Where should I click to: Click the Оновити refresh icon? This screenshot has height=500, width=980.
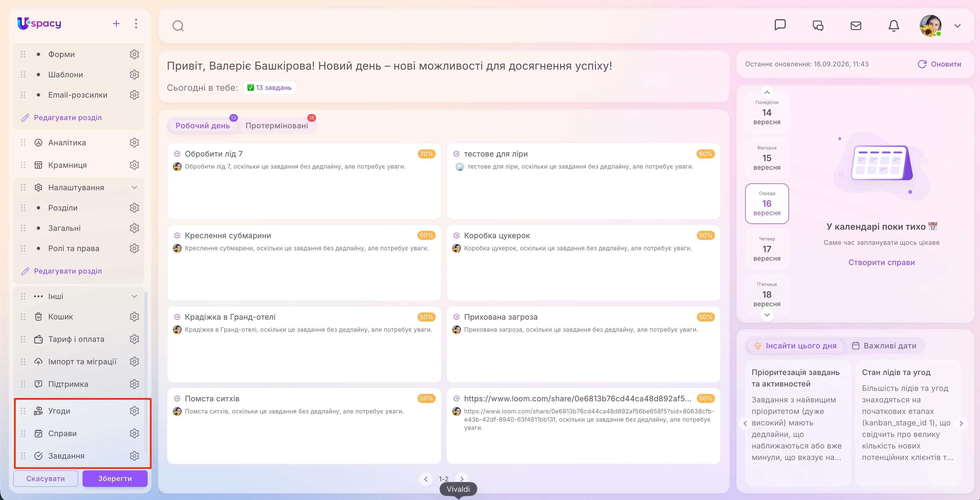point(922,64)
